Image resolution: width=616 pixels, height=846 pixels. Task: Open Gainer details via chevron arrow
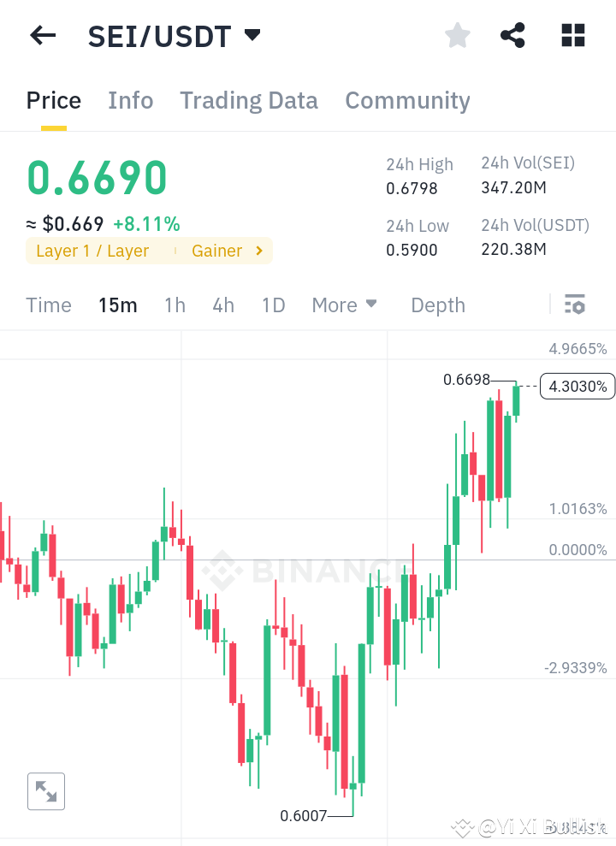click(257, 251)
